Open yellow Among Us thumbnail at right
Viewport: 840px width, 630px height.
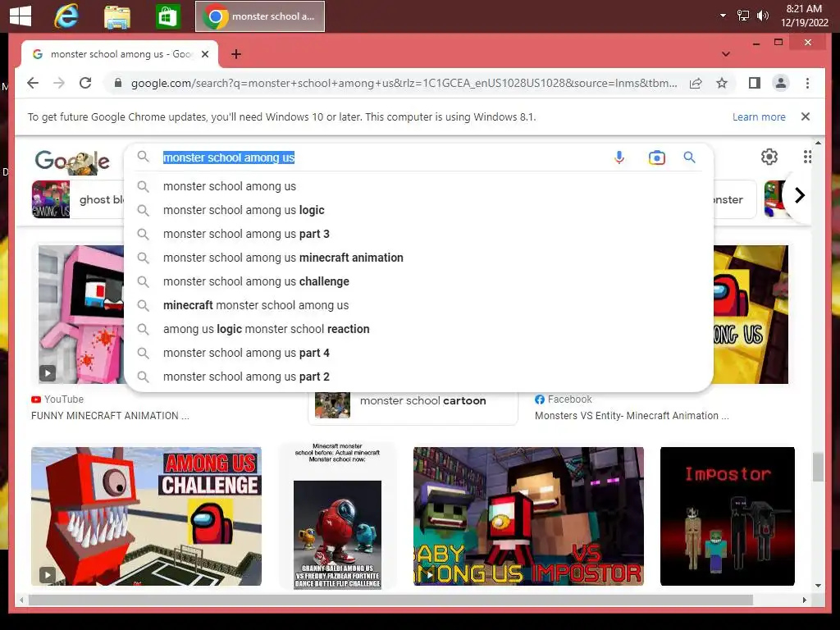point(751,314)
